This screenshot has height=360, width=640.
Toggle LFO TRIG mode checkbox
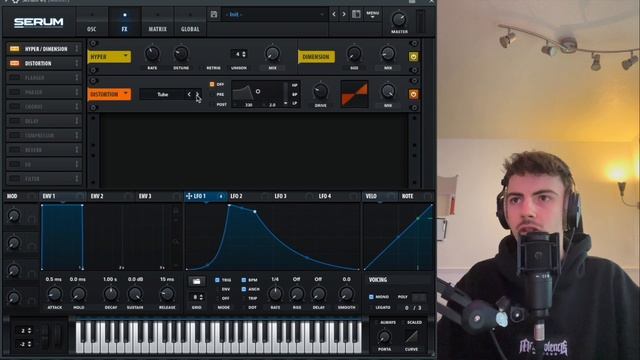(x=218, y=280)
